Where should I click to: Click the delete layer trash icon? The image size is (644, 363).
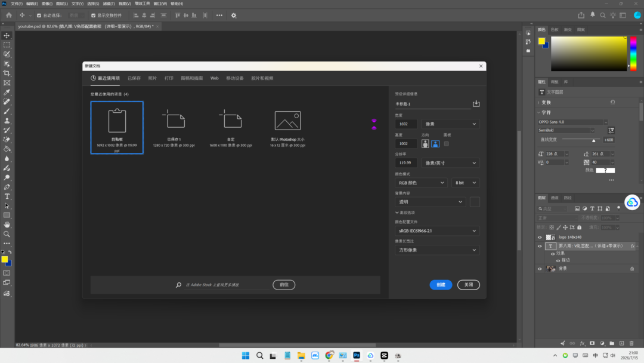point(631,343)
